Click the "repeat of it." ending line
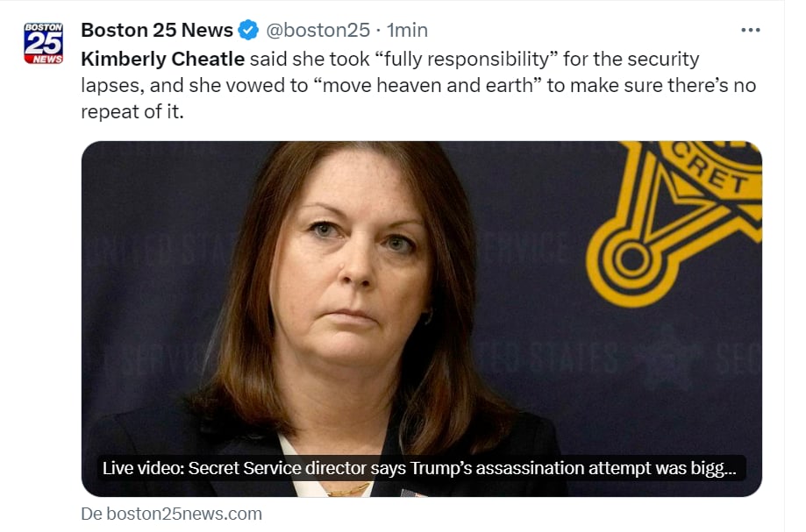Image resolution: width=806 pixels, height=532 pixels. (x=132, y=111)
